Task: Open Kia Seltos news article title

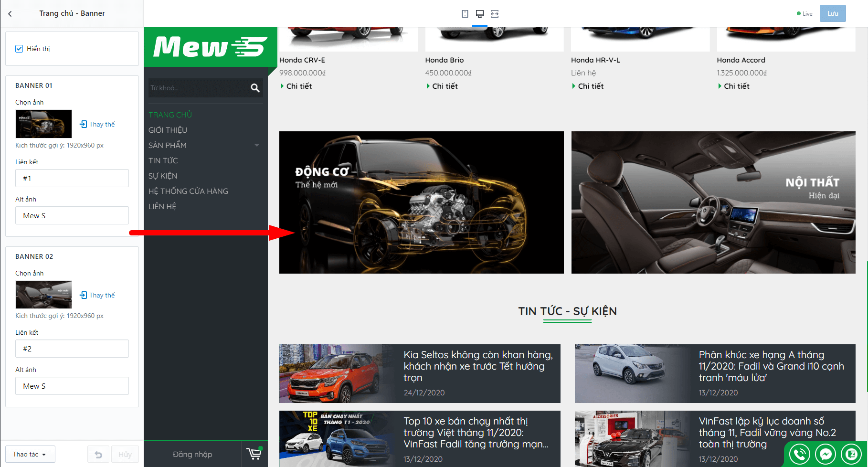Action: [478, 366]
